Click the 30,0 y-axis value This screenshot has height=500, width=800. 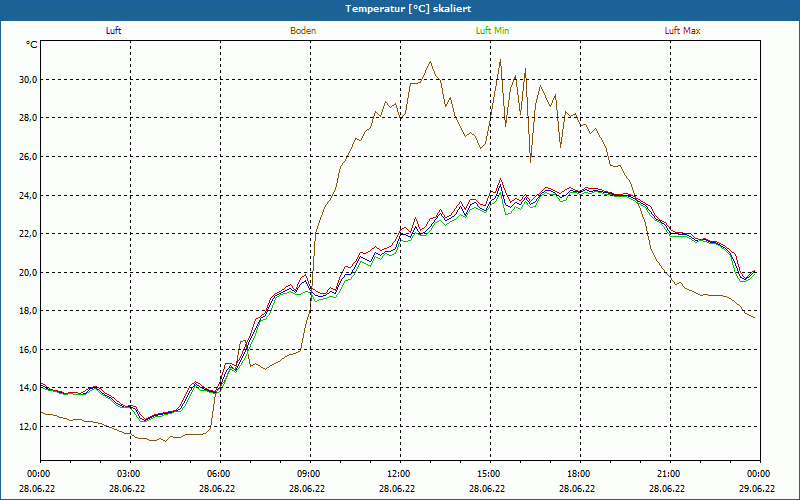[29, 80]
